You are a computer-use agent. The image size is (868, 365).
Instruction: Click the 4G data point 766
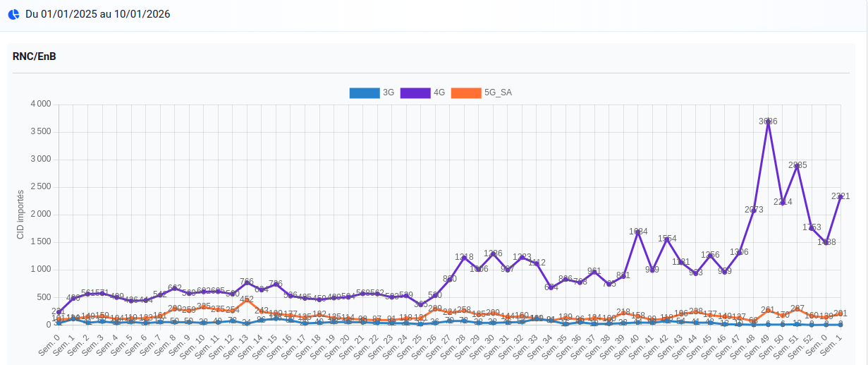(246, 282)
